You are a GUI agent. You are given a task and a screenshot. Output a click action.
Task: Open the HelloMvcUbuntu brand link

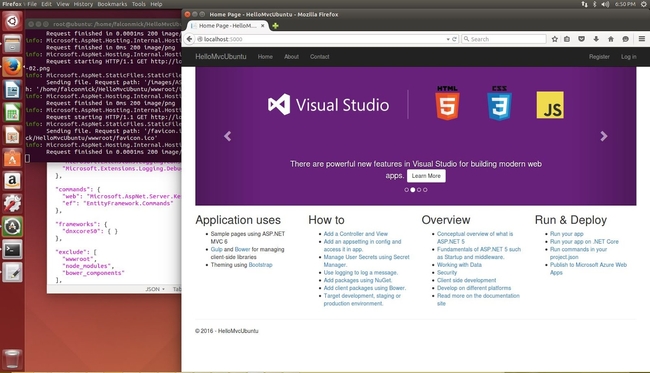[221, 56]
